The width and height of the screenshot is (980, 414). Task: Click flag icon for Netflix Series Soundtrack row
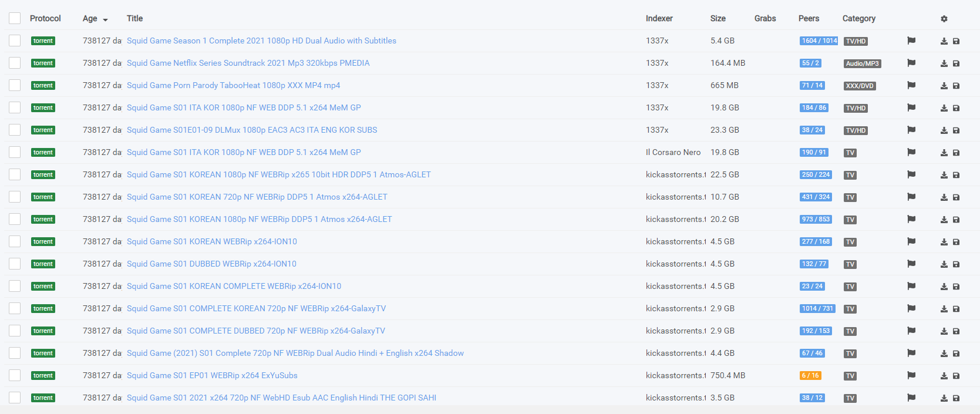point(911,63)
